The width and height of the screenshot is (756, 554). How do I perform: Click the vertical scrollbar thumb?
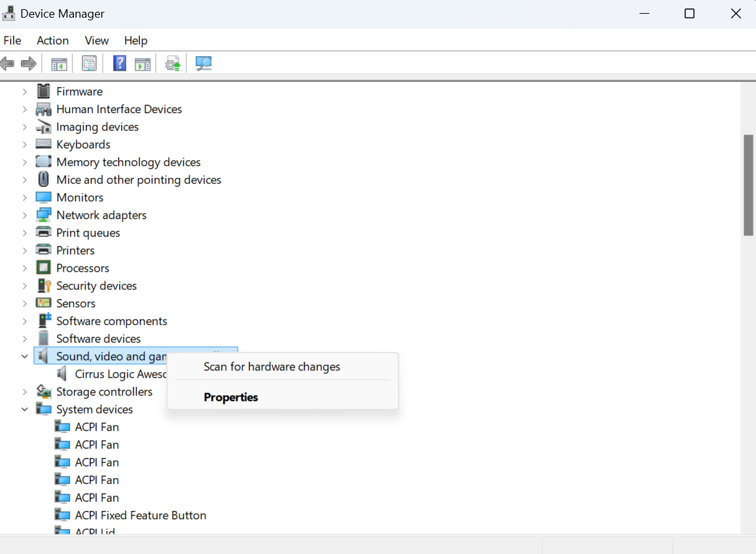(748, 183)
